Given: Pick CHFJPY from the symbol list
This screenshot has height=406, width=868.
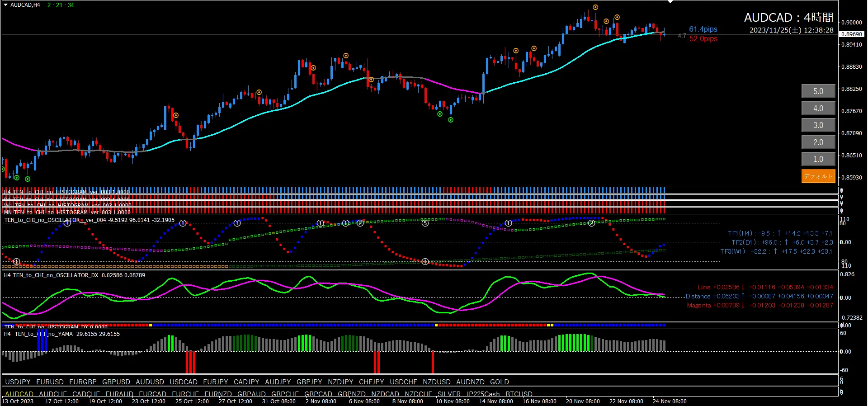Looking at the screenshot, I should 372,382.
